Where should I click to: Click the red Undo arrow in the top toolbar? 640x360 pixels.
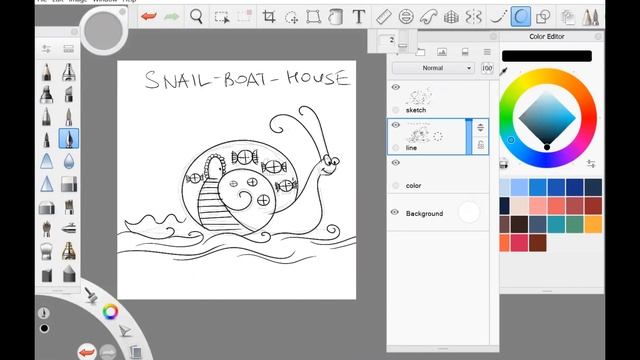[149, 17]
